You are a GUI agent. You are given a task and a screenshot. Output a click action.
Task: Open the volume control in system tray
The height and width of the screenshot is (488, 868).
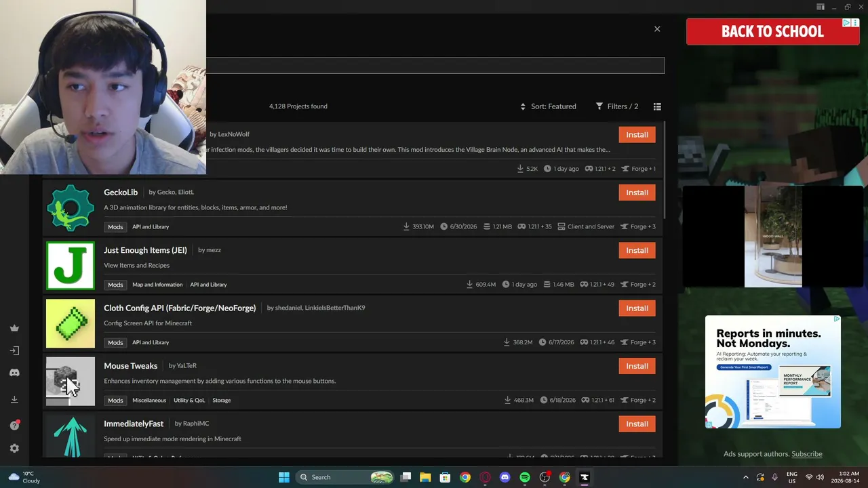click(x=820, y=477)
